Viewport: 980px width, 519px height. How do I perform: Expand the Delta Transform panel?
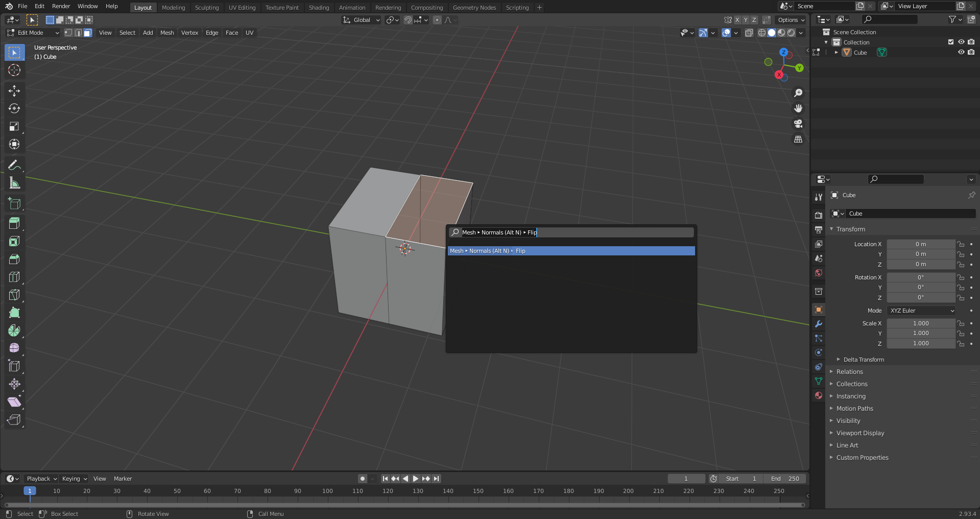(863, 360)
